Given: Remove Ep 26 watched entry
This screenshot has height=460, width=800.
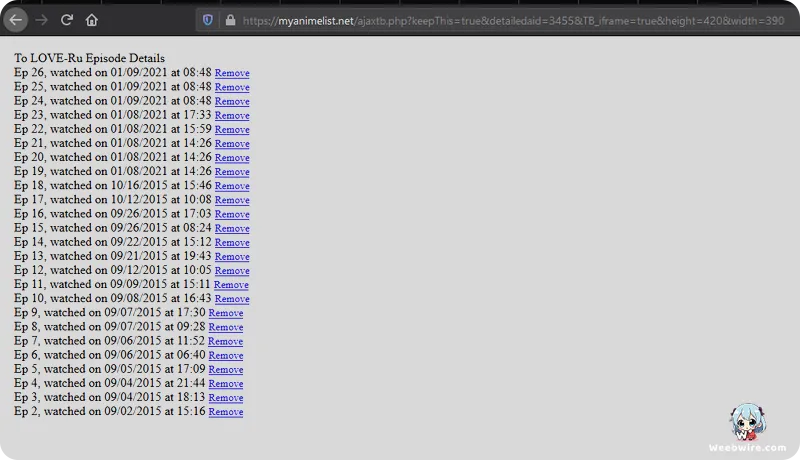Looking at the screenshot, I should [x=232, y=73].
